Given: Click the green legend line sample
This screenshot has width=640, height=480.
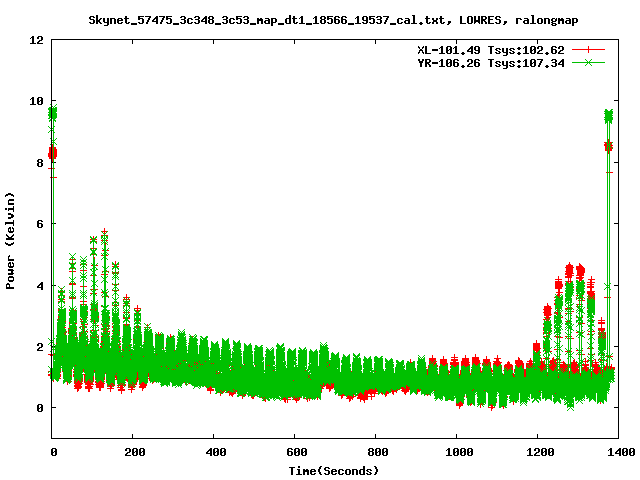Looking at the screenshot, I should [588, 62].
